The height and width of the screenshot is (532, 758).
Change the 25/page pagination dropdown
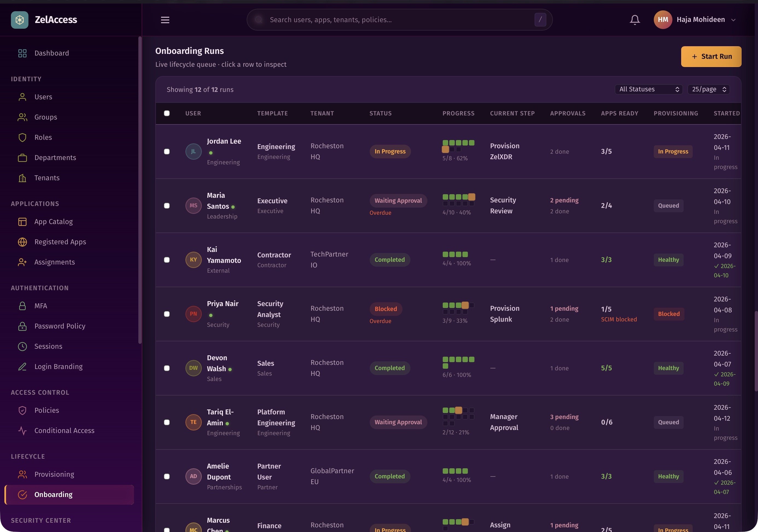pos(708,89)
